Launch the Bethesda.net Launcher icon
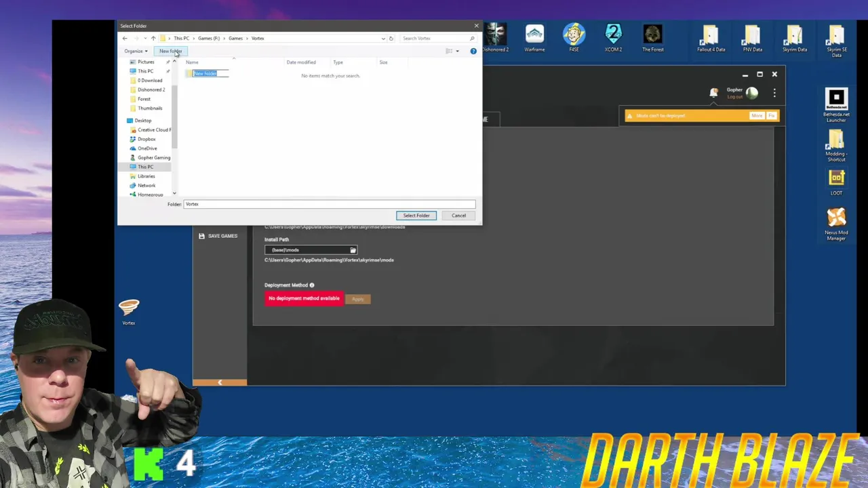868x488 pixels. tap(836, 106)
